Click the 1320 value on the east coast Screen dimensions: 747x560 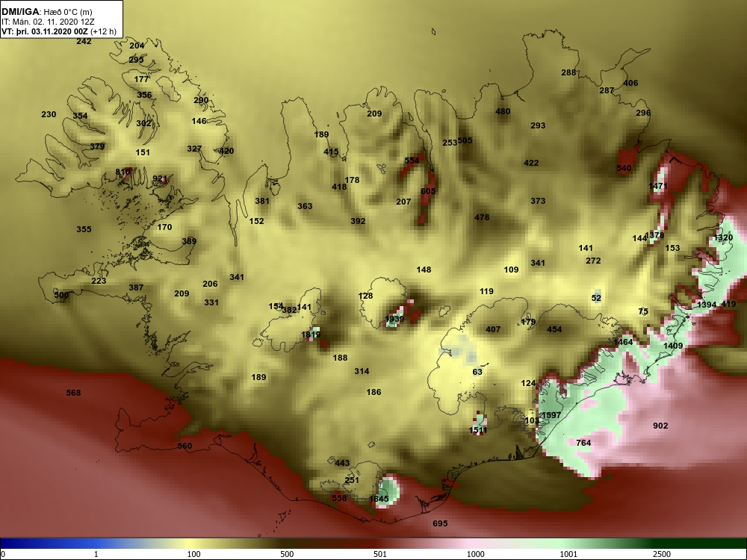click(x=724, y=237)
